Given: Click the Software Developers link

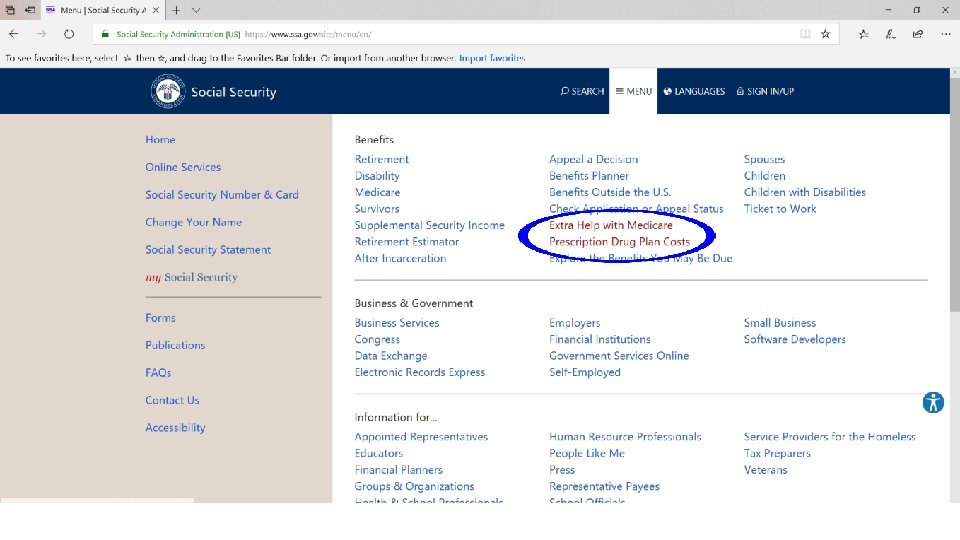Looking at the screenshot, I should [795, 339].
